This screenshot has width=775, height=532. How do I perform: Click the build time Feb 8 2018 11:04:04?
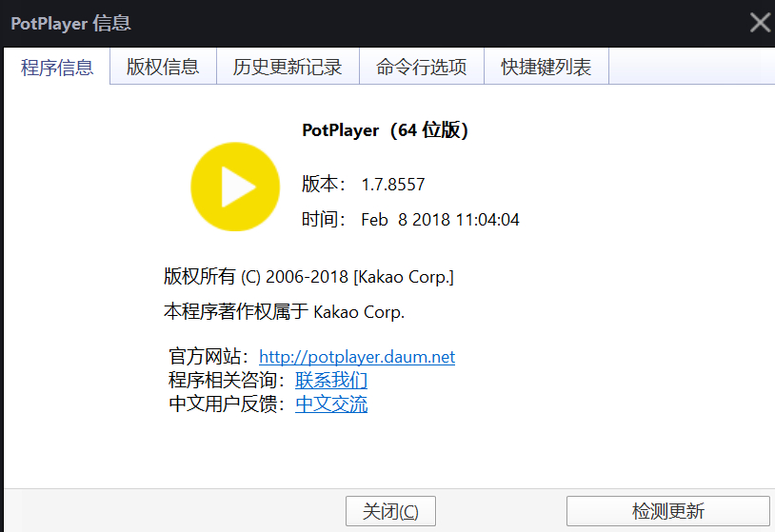[x=440, y=220]
